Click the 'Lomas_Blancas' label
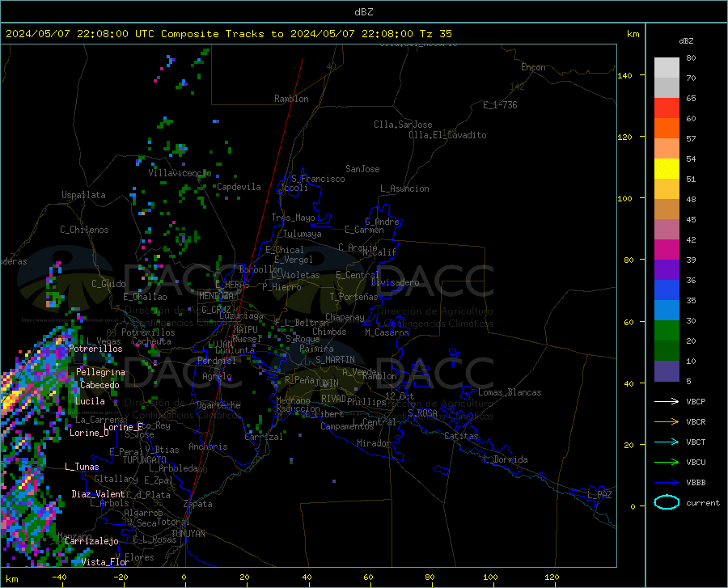Screen dimensions: 728x588 510,392
